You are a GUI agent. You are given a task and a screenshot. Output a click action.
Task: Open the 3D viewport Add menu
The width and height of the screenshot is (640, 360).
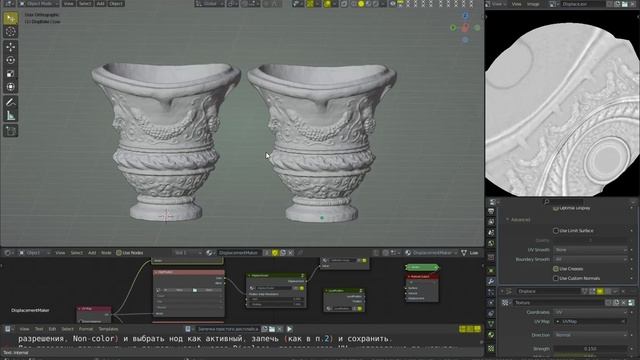coord(100,4)
